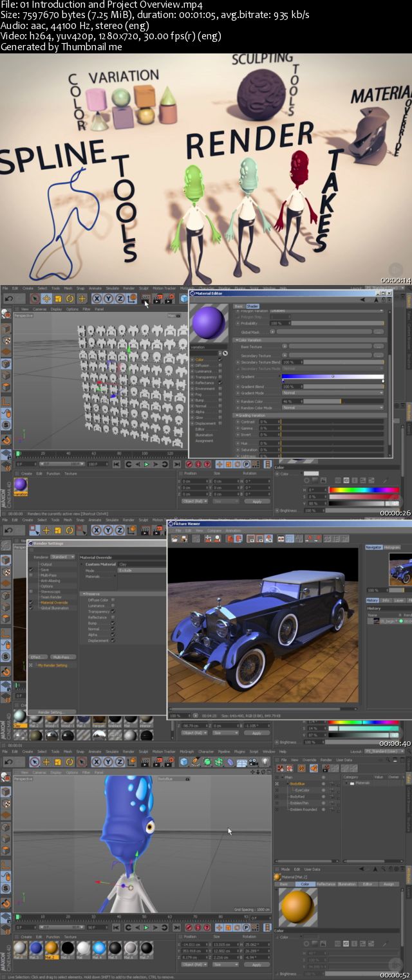Open Gradient Mode Normal dropdown
The image size is (412, 980).
pyautogui.click(x=333, y=393)
